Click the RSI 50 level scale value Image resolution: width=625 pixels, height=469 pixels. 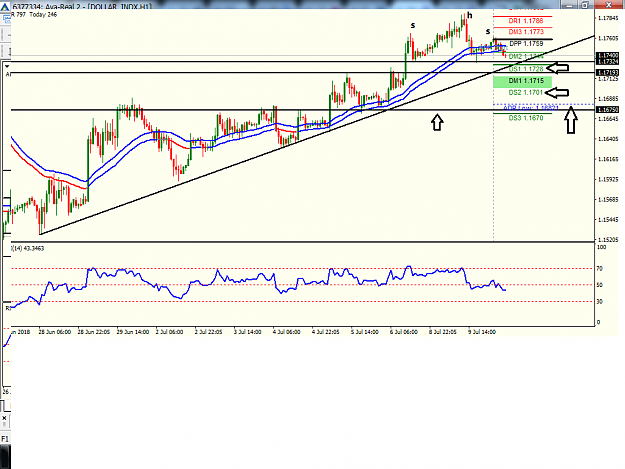tap(599, 285)
